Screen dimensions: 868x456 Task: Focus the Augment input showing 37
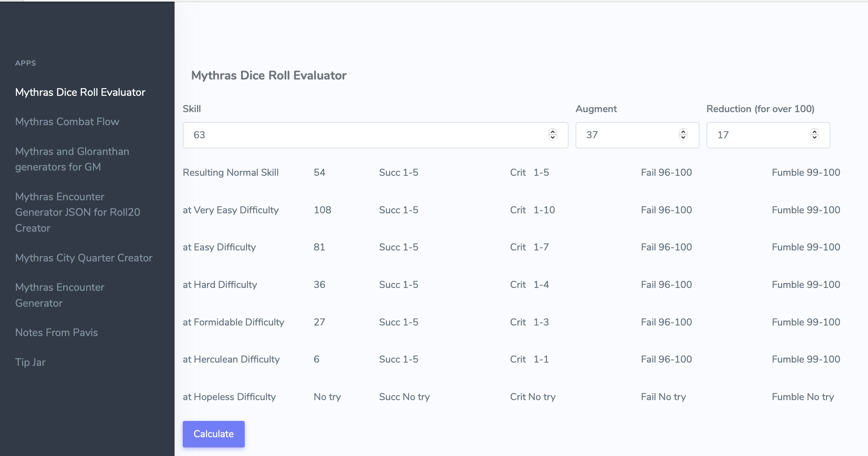coord(628,135)
